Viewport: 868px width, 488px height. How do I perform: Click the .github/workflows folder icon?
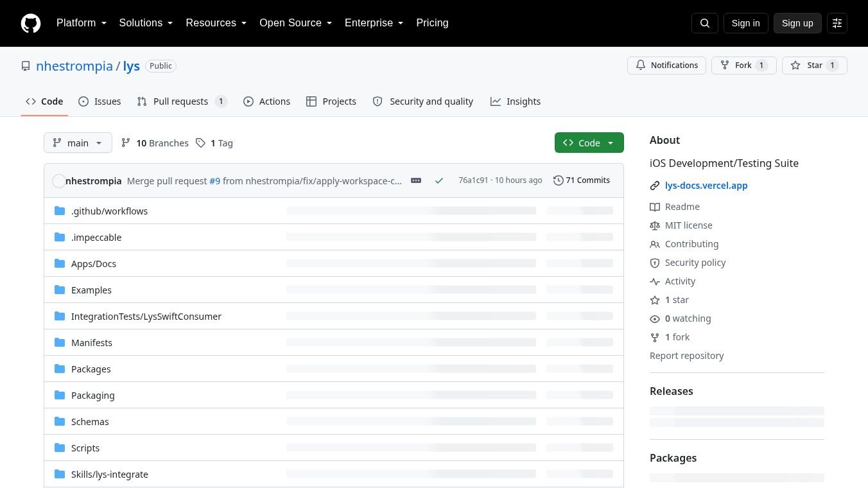coord(60,211)
